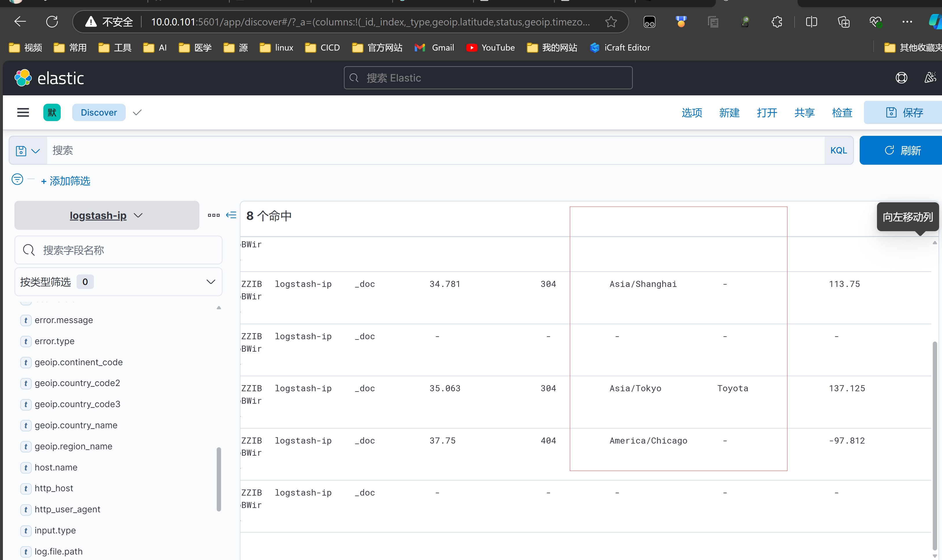Screen dimensions: 942x560
Task: Expand the 按类型筛选 filter dropdown
Action: [x=118, y=282]
